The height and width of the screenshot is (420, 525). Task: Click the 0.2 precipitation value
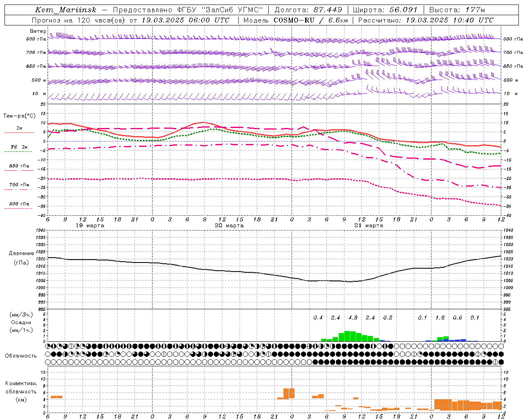[x=388, y=318]
